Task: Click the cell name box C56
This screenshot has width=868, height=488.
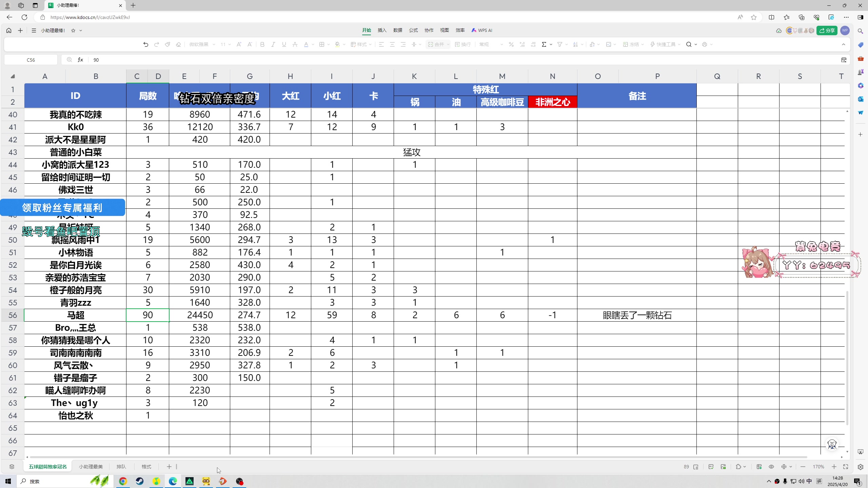Action: click(31, 60)
